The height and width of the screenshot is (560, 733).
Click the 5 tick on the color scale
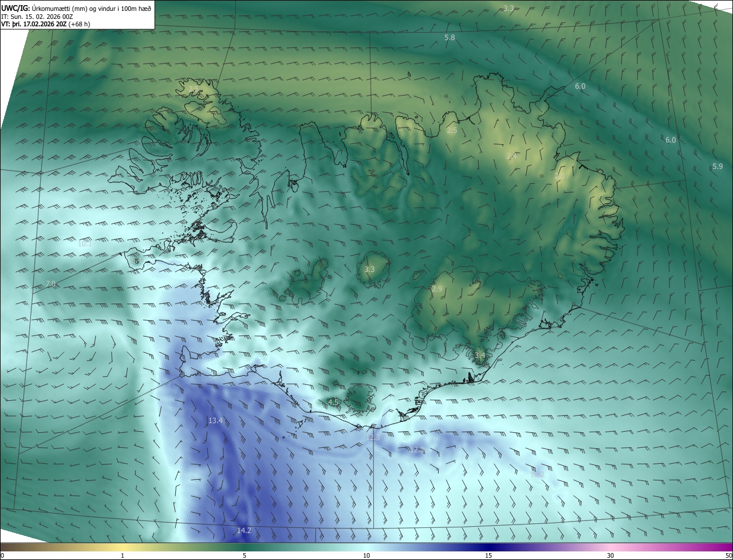pyautogui.click(x=245, y=555)
